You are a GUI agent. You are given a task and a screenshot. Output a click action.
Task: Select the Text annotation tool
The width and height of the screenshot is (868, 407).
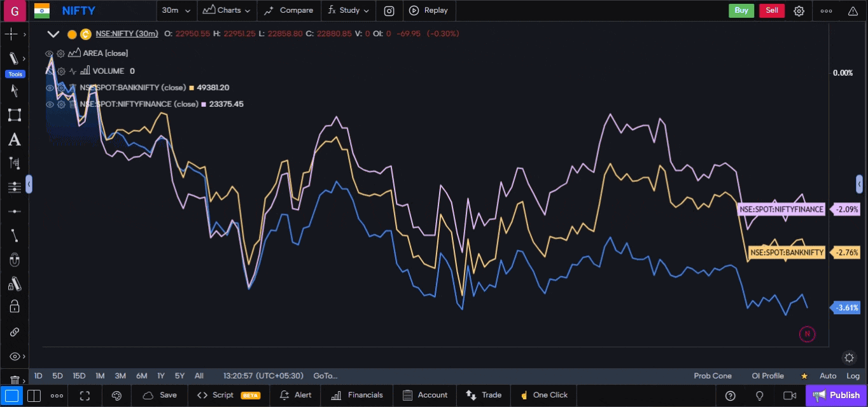pos(14,139)
